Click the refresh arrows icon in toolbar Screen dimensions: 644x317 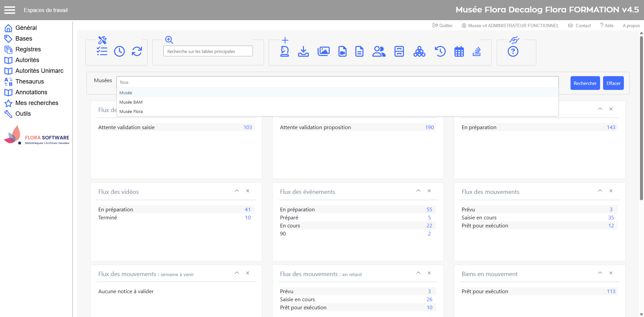pyautogui.click(x=137, y=51)
